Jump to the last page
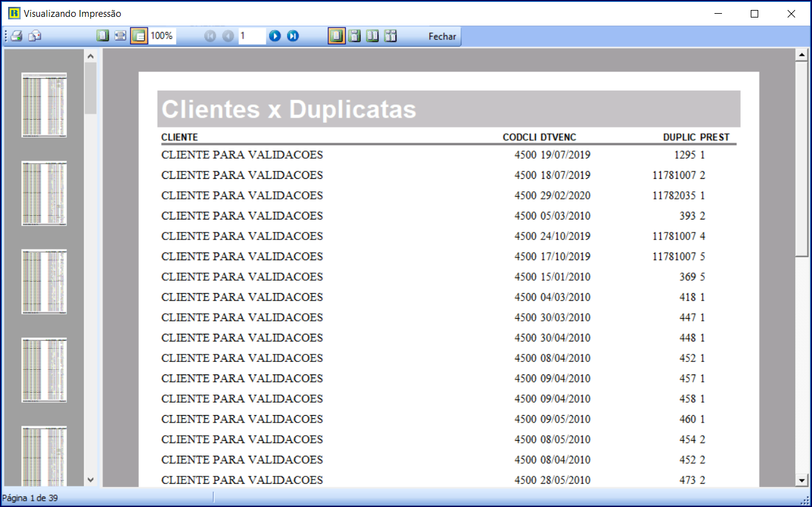Viewport: 812px width, 507px height. point(293,36)
